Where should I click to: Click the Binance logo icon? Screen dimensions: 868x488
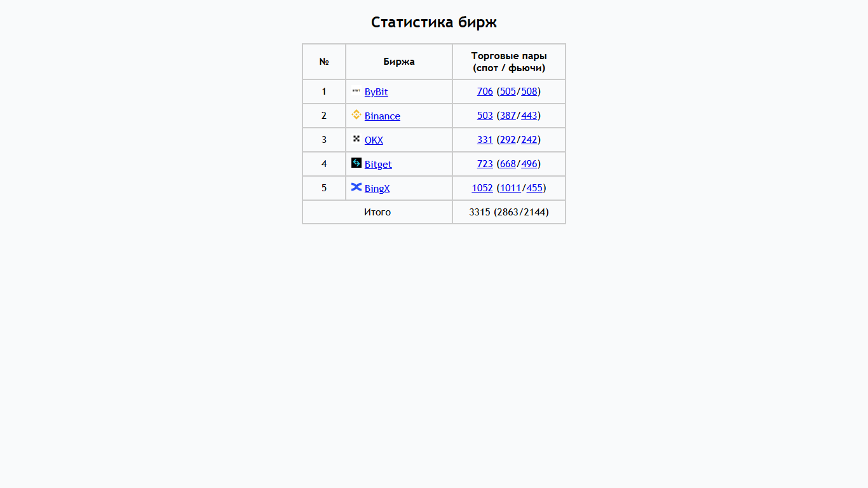coord(356,114)
